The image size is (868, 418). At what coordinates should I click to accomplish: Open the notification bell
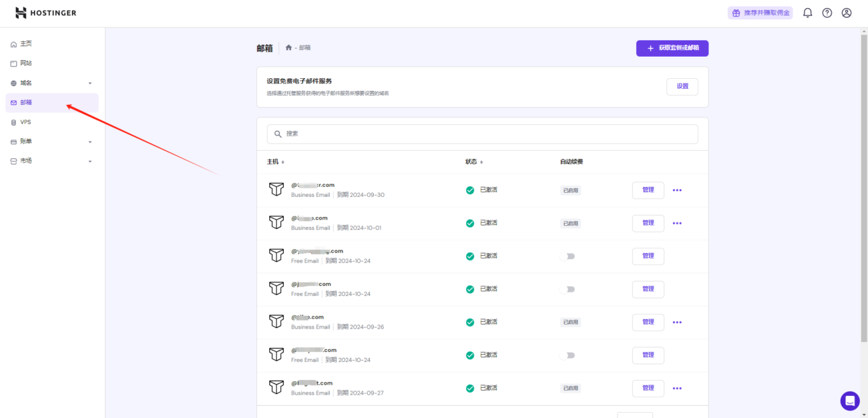(807, 13)
